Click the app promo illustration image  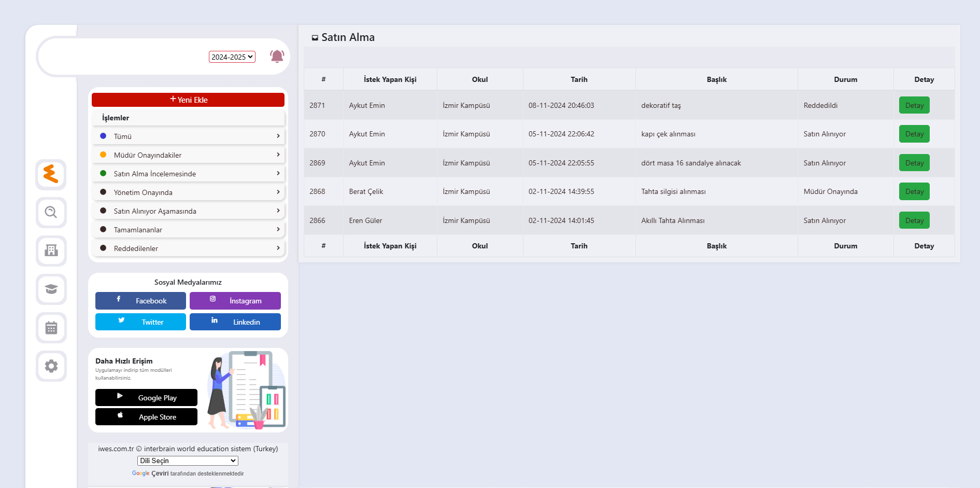(x=246, y=390)
